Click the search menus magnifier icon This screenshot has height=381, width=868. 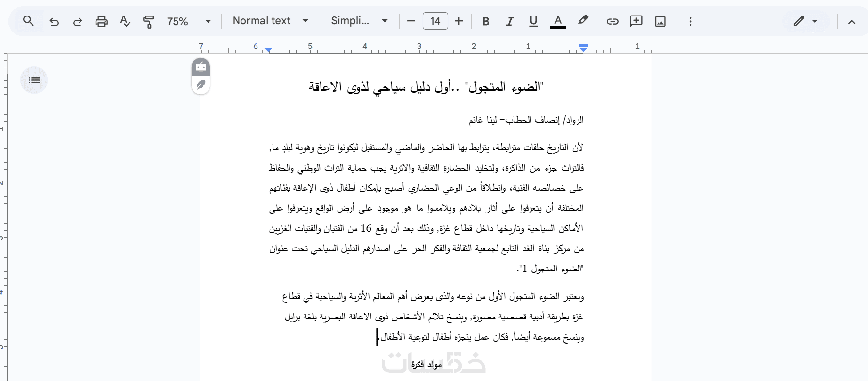29,21
